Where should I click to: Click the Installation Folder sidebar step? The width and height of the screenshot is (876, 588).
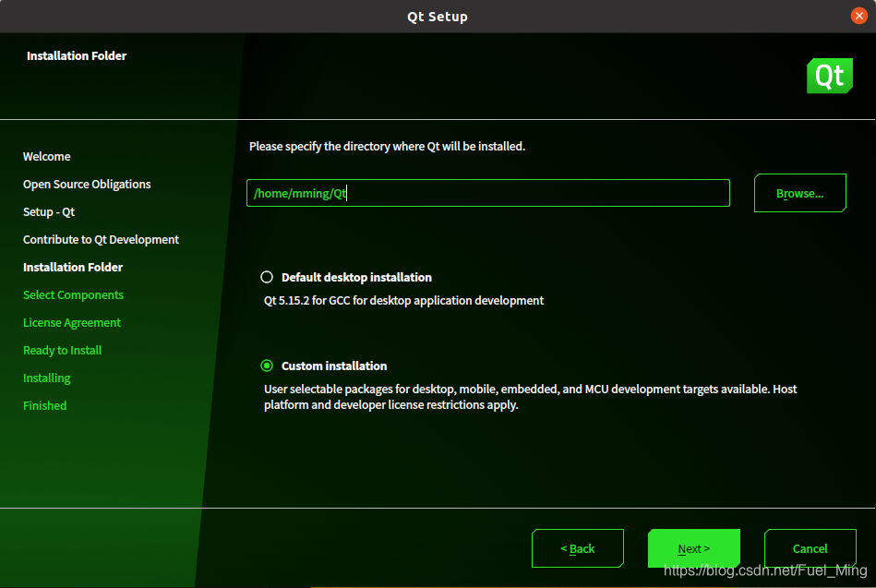pyautogui.click(x=73, y=267)
